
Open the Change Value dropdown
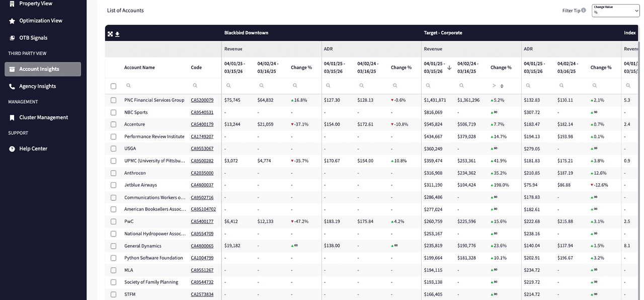tap(615, 11)
